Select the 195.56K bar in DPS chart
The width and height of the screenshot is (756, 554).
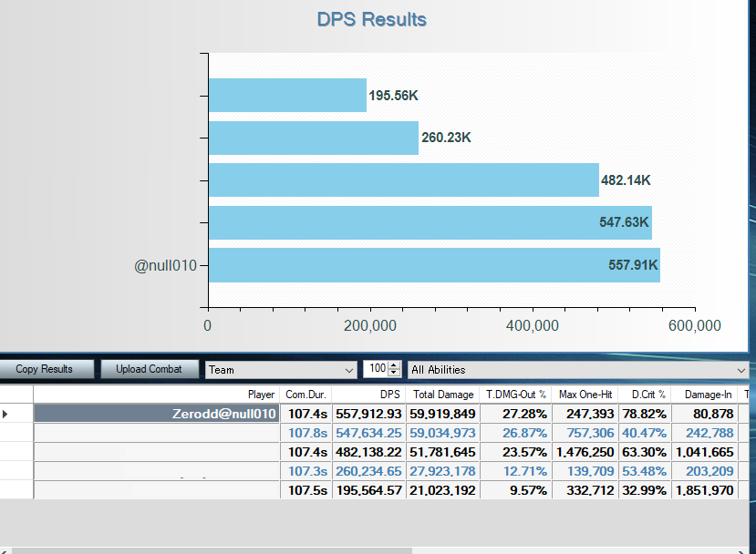(286, 95)
